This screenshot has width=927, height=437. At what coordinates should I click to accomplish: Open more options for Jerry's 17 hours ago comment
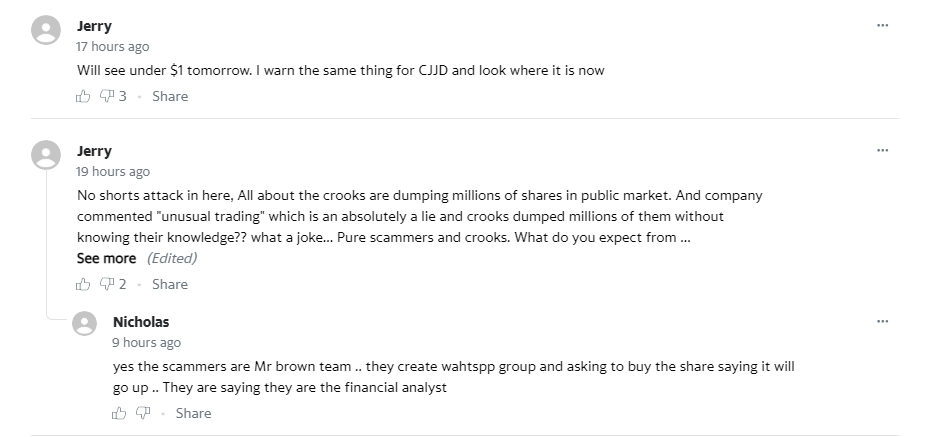tap(883, 25)
